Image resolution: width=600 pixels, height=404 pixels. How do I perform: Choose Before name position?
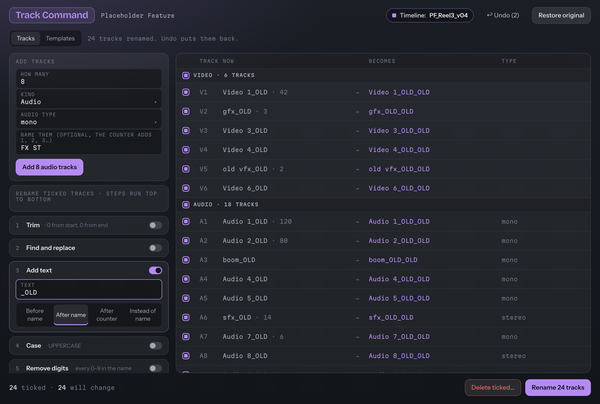point(35,315)
